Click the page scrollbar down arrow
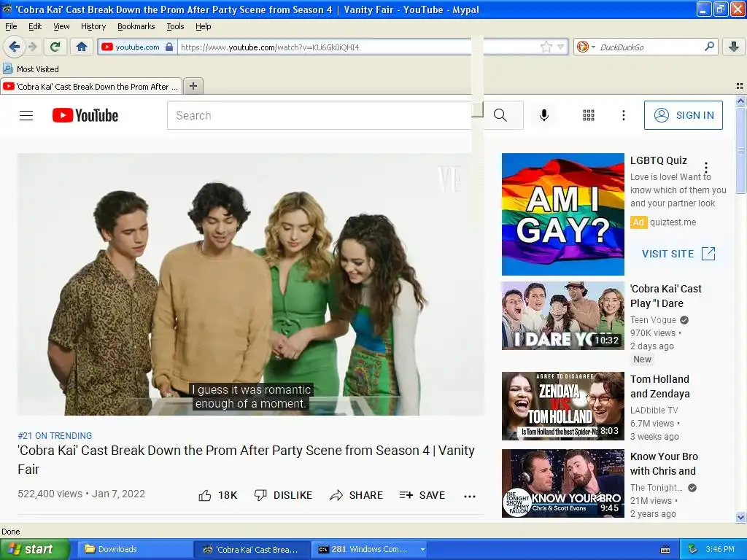Image resolution: width=747 pixels, height=560 pixels. pyautogui.click(x=740, y=517)
